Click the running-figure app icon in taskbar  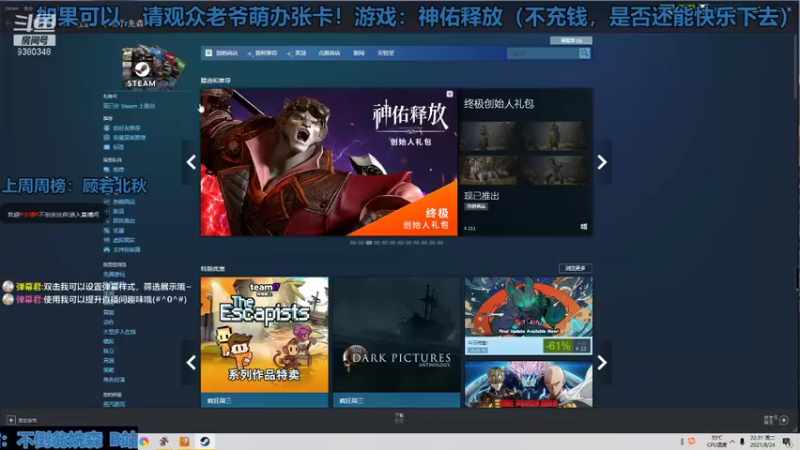(164, 442)
